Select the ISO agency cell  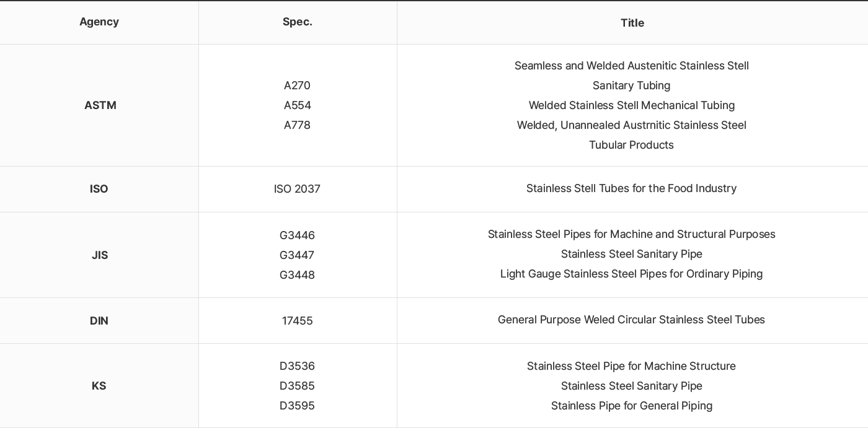coord(99,189)
